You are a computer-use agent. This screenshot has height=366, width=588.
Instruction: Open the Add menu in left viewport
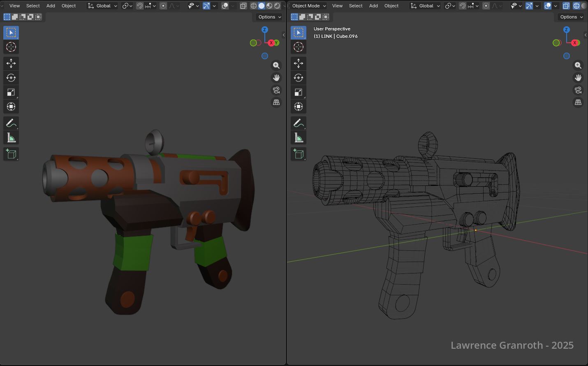tap(51, 6)
